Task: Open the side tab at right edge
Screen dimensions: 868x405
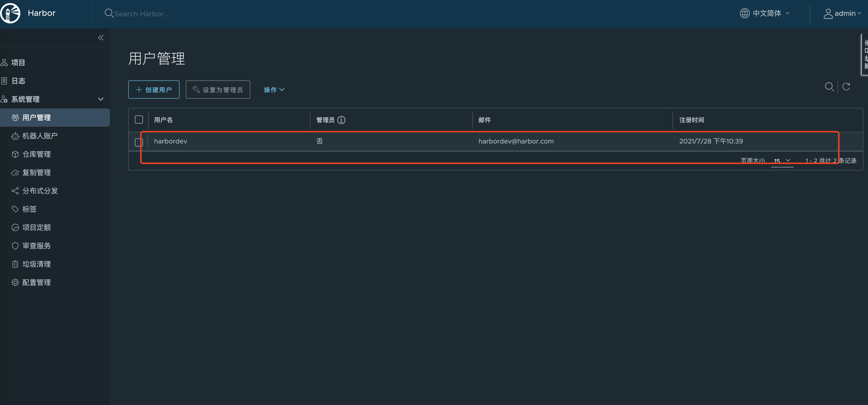Action: 865,54
